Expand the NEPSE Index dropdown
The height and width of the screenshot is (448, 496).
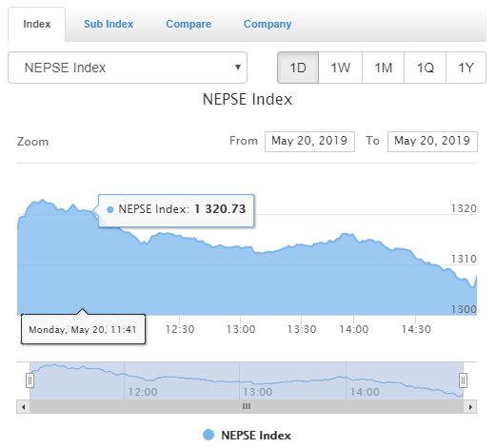(128, 68)
